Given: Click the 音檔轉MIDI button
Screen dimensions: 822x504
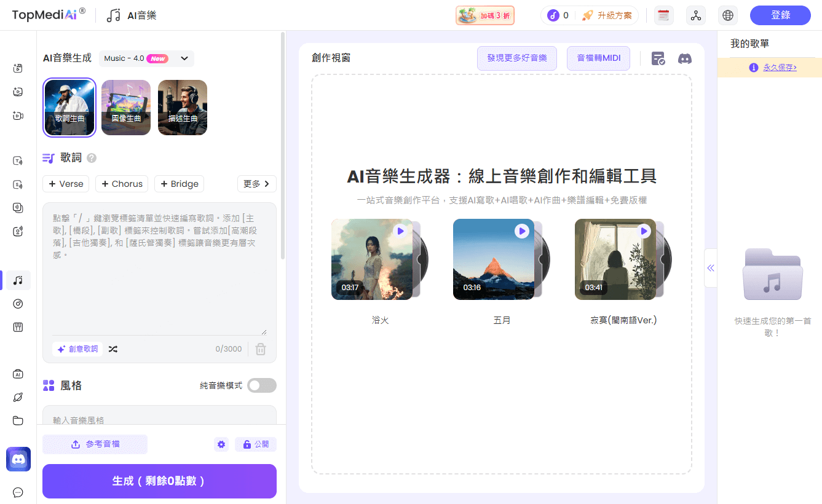Looking at the screenshot, I should tap(598, 58).
